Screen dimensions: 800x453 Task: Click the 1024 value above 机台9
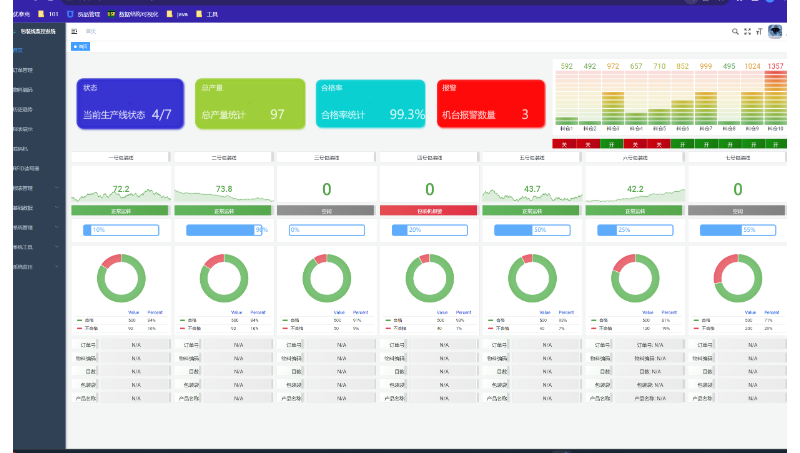[x=753, y=66]
